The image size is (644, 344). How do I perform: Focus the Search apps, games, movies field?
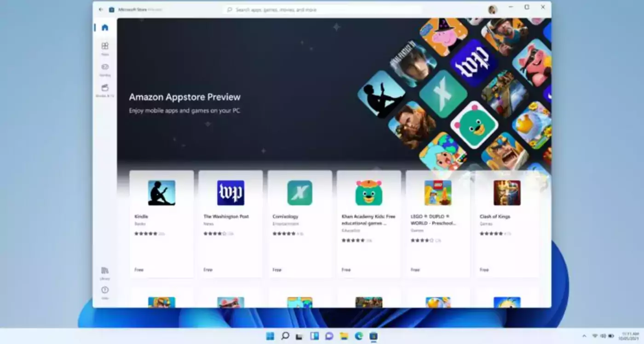tap(322, 10)
